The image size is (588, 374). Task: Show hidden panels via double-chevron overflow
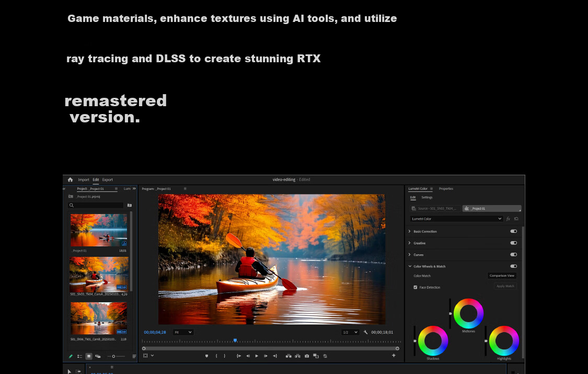[x=134, y=189]
